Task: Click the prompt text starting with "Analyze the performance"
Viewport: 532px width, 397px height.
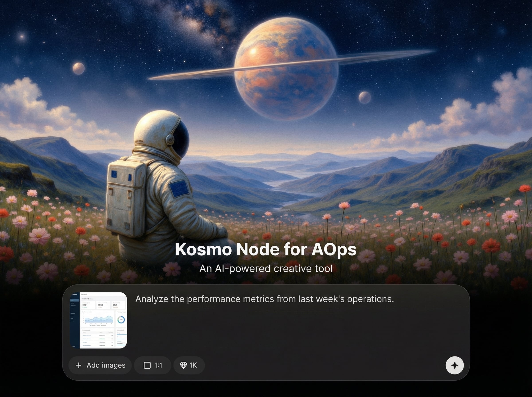Action: 265,299
